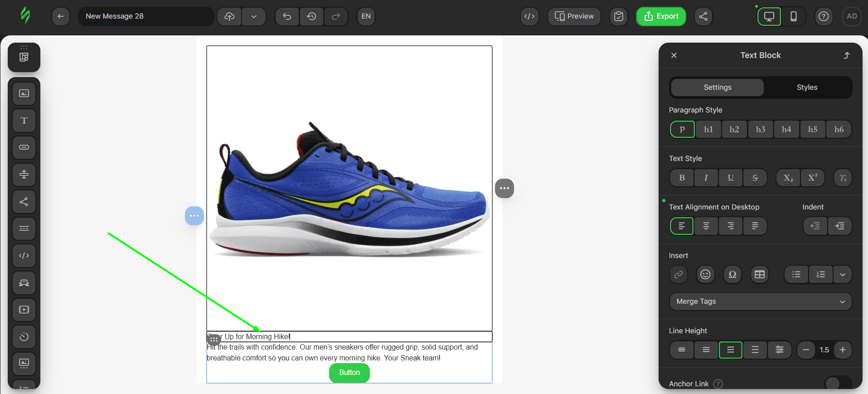This screenshot has height=394, width=868.
Task: Expand the Merge Tags dropdown
Action: (760, 302)
